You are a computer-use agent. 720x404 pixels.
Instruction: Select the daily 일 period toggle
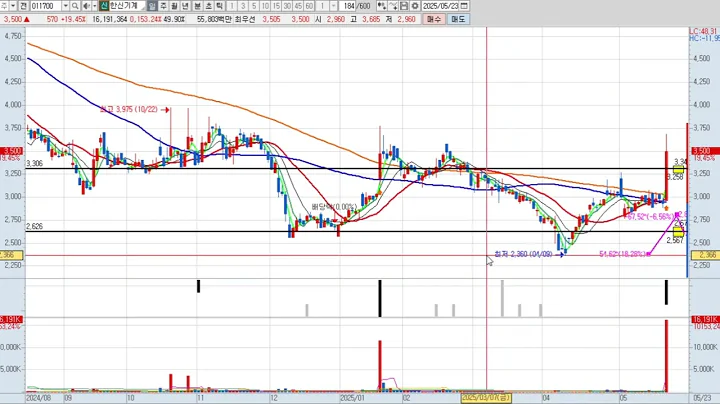[x=152, y=6]
